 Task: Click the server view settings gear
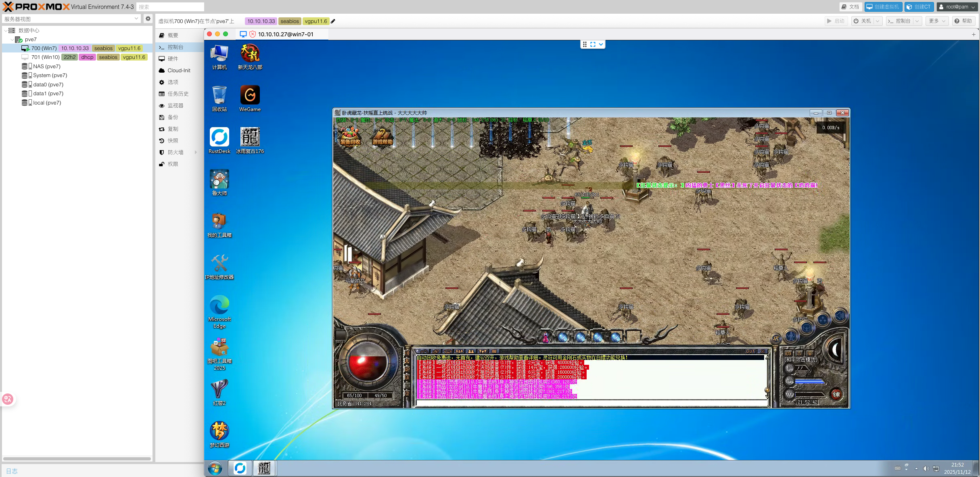pos(148,19)
